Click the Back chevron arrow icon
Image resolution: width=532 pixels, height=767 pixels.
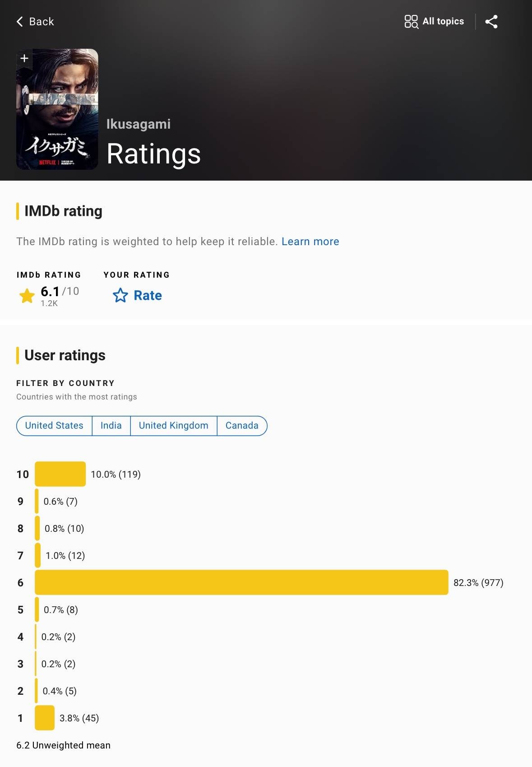click(x=20, y=22)
